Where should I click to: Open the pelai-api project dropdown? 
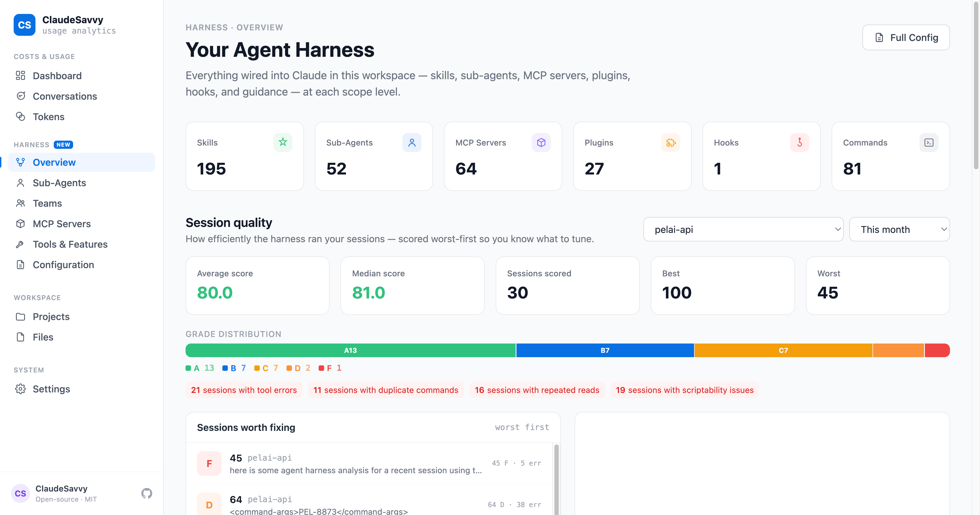pos(743,229)
